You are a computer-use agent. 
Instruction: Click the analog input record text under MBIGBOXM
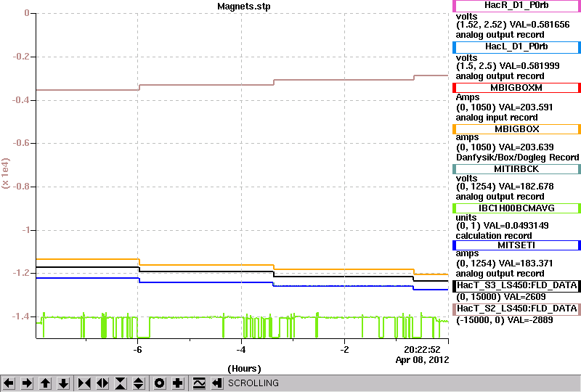[x=497, y=118]
